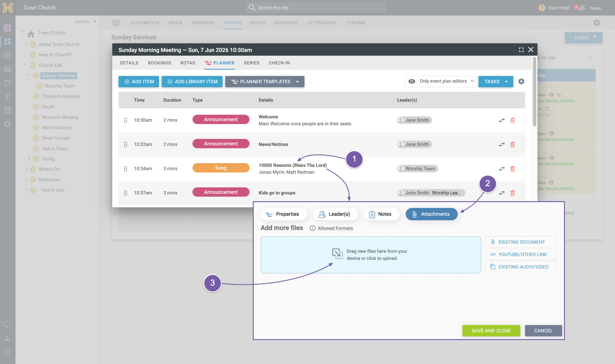Select the Song type color badge
The height and width of the screenshot is (364, 615).
[221, 168]
